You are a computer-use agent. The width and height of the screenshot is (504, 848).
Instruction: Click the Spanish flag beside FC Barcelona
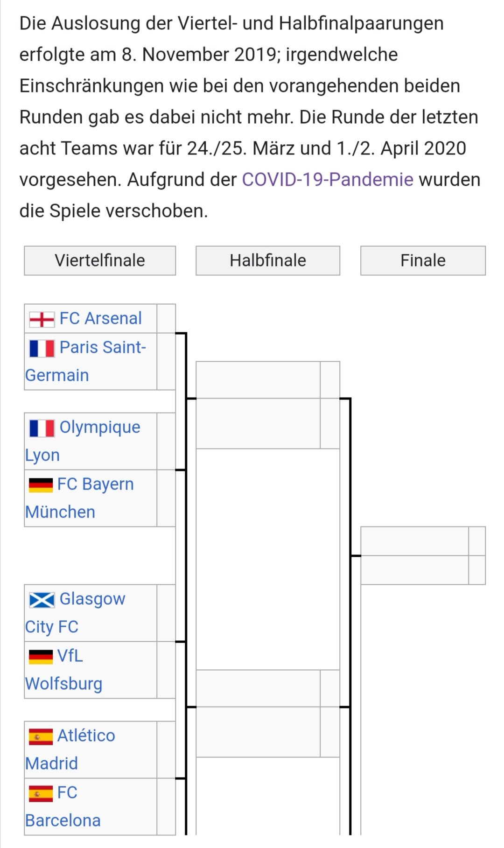click(41, 793)
